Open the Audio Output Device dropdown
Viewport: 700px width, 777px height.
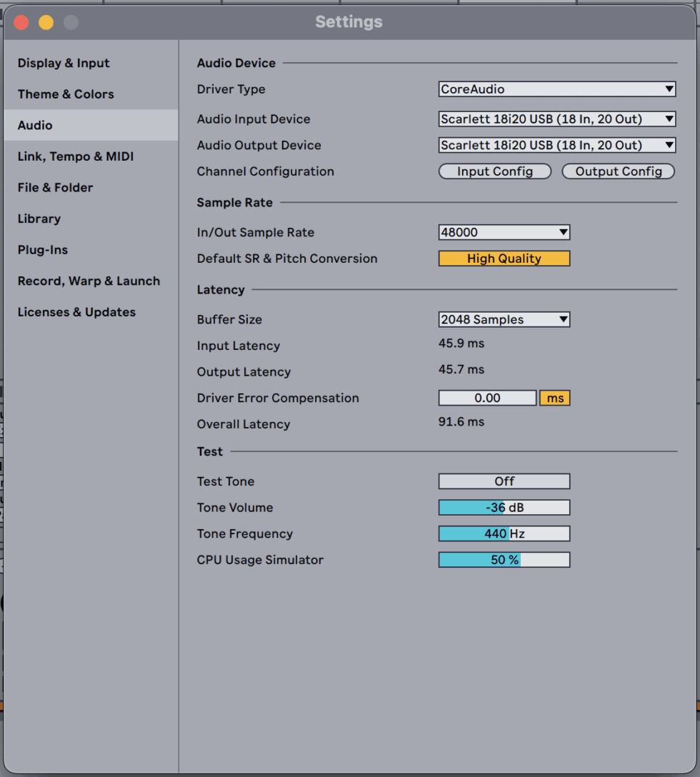[x=557, y=145]
